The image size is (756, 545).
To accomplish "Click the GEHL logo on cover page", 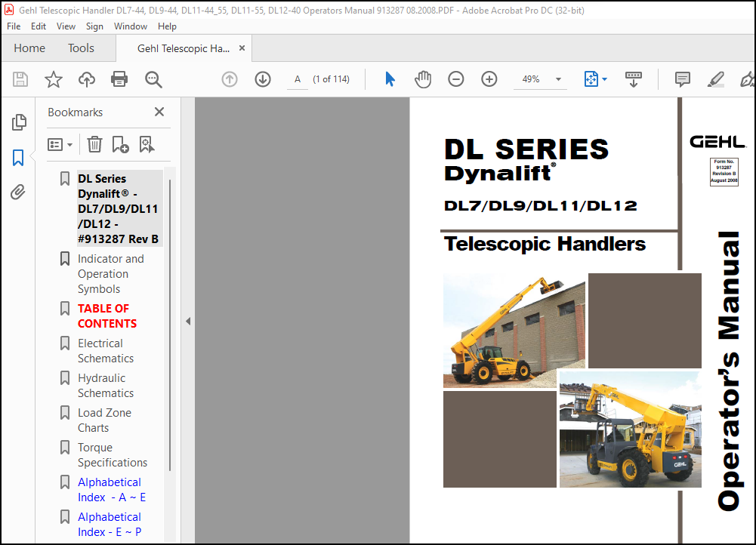I will 718,142.
